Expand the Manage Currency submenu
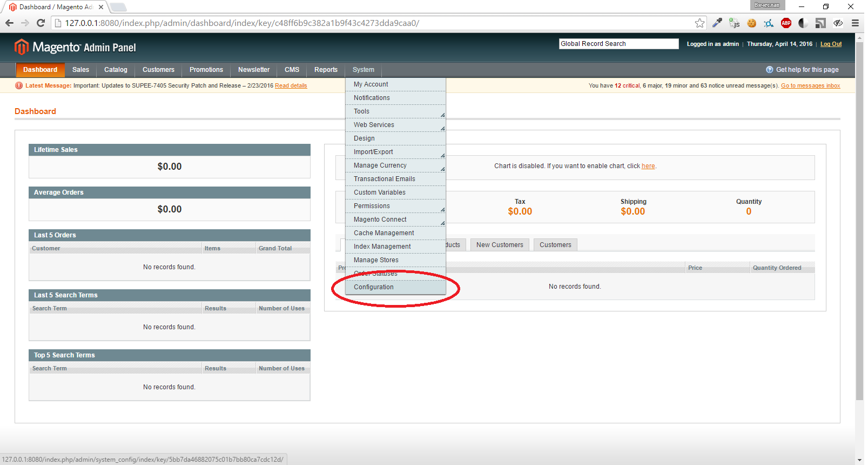This screenshot has width=868, height=465. pos(395,165)
